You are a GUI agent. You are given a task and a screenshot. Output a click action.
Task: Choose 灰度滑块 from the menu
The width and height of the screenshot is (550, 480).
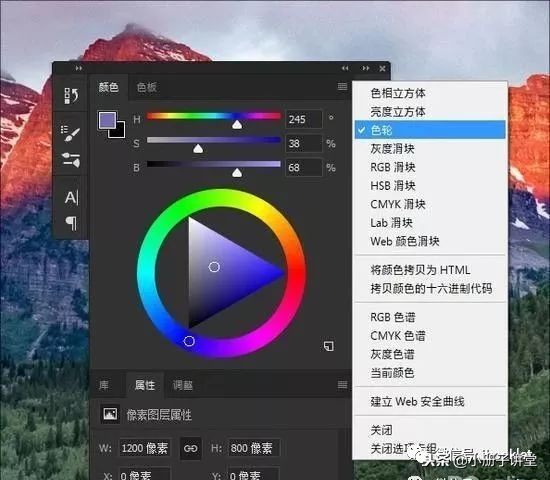pos(430,149)
